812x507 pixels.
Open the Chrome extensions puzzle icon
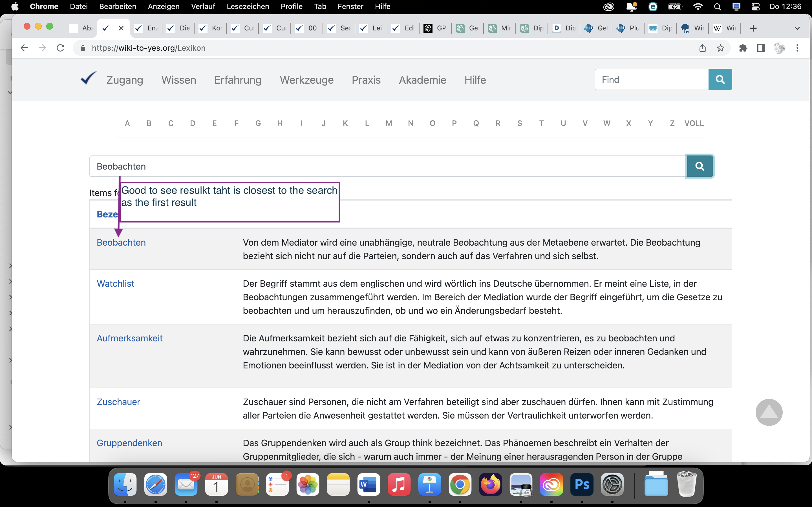[x=743, y=48]
